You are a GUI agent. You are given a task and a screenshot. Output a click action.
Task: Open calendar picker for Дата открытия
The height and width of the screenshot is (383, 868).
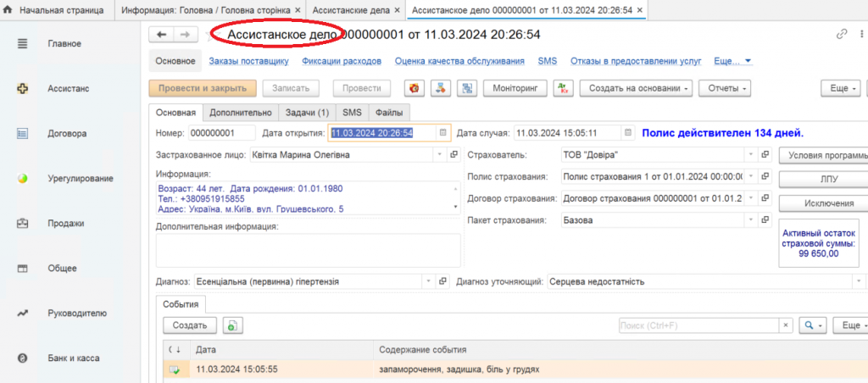pyautogui.click(x=442, y=133)
